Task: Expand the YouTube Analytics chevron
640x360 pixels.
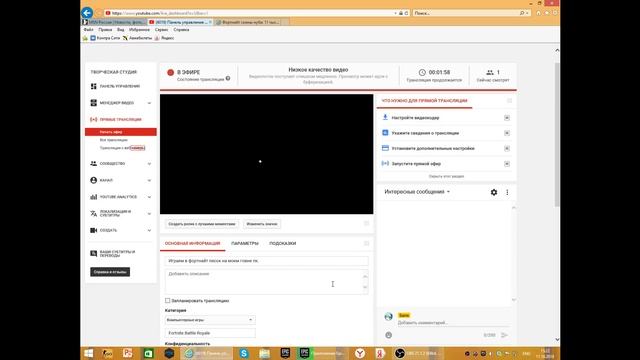Action: (x=149, y=197)
